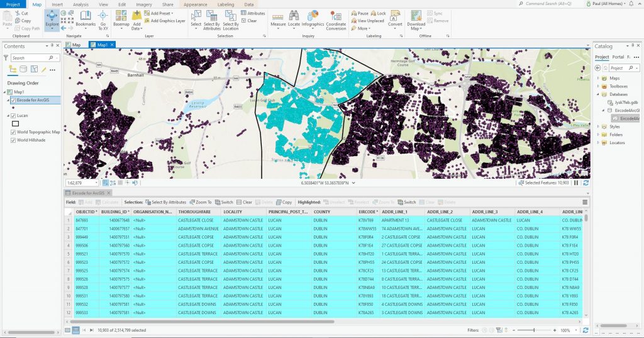Switch to the Insert ribbon tab

point(57,4)
